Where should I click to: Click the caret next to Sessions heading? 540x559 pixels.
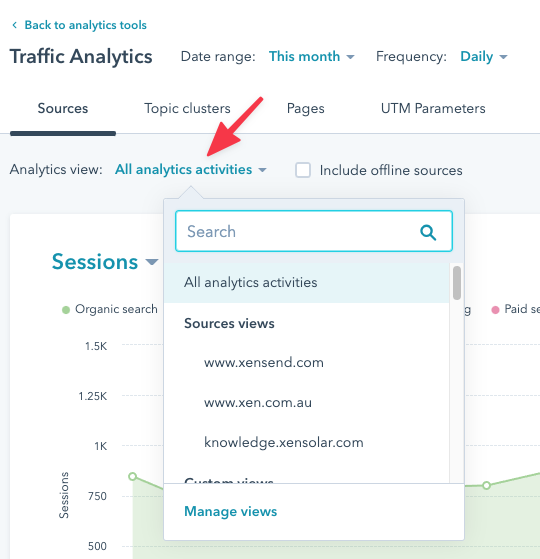[x=152, y=262]
